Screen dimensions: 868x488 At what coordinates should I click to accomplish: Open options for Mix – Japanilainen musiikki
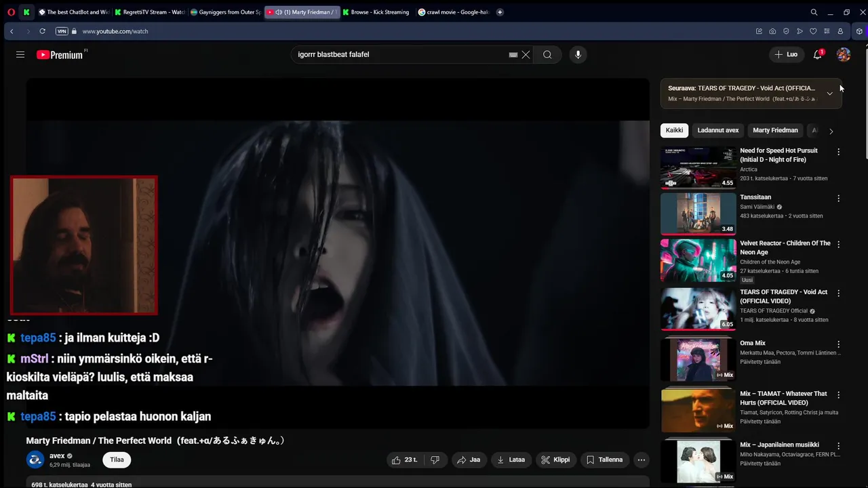[x=838, y=446]
